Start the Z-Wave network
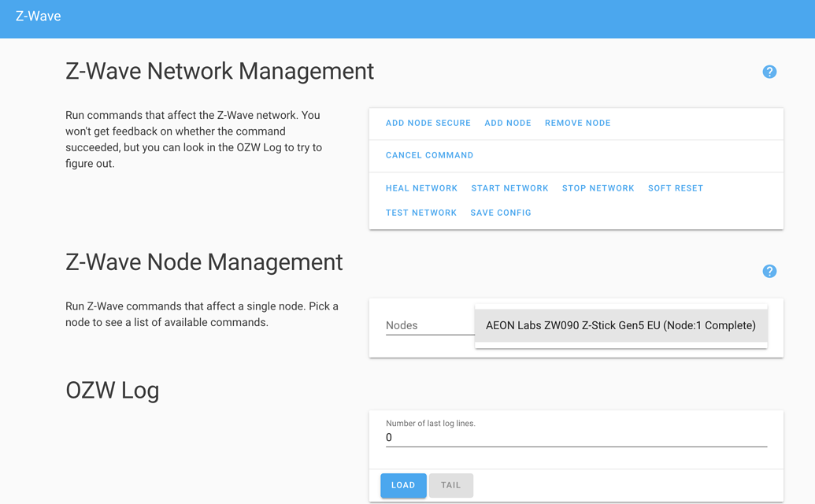This screenshot has width=815, height=504. [x=509, y=188]
